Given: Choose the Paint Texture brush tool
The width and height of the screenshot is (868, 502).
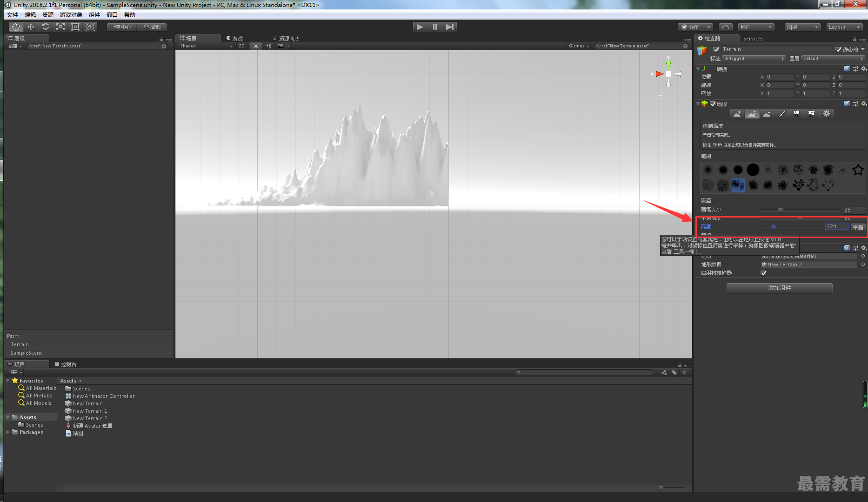Looking at the screenshot, I should (x=782, y=114).
